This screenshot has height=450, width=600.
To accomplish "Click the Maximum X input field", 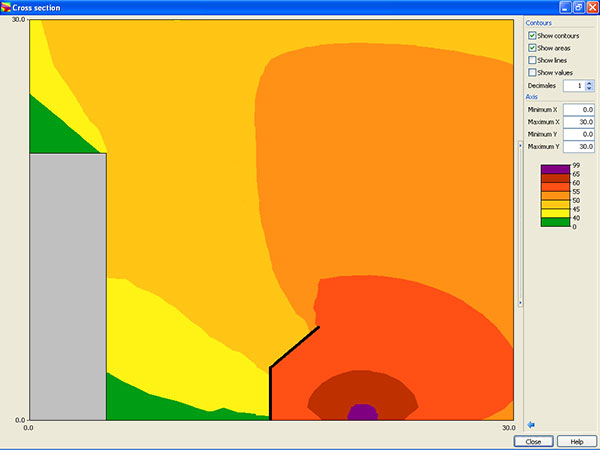I will point(579,122).
